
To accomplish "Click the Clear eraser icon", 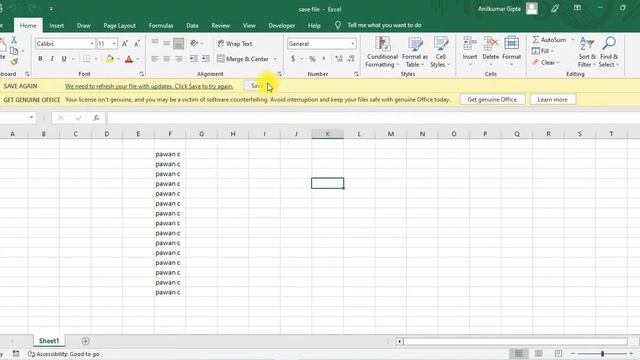I will pos(536,62).
